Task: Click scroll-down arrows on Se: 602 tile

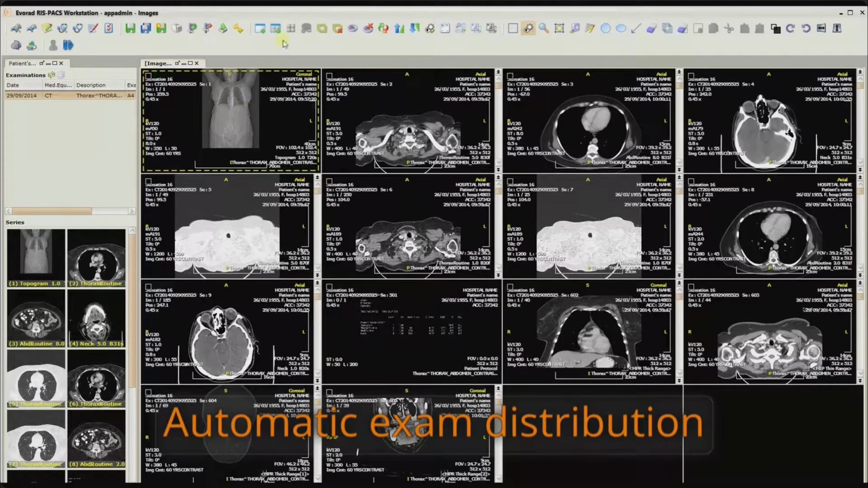Action: (679, 380)
